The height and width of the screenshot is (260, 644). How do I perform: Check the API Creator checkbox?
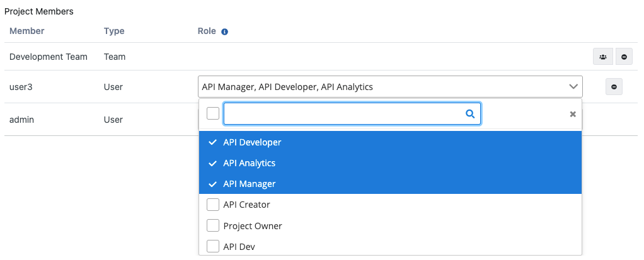coord(213,205)
